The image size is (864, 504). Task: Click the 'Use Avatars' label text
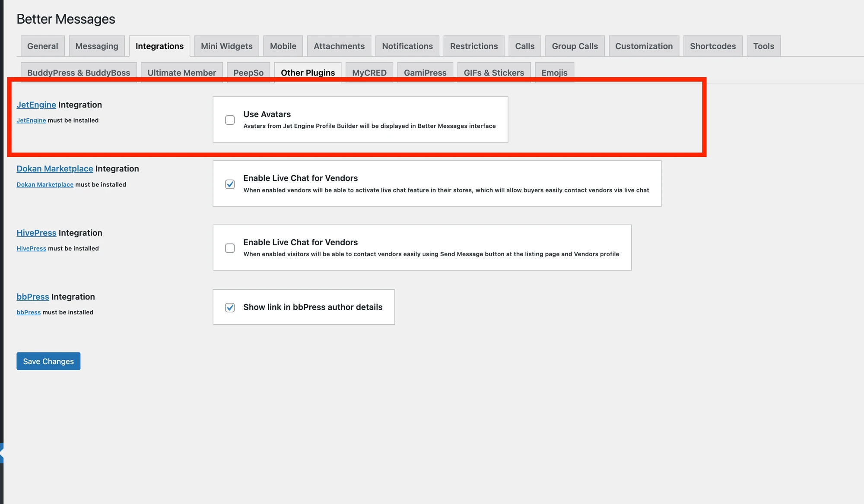(x=267, y=114)
